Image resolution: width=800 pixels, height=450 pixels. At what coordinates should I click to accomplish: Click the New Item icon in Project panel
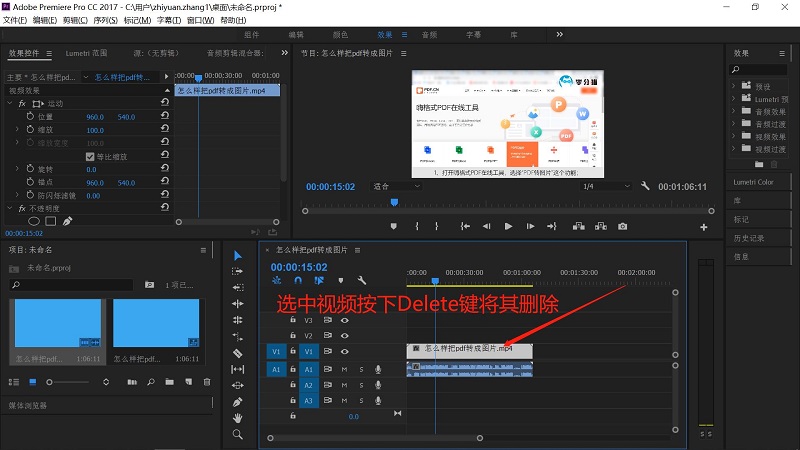(x=189, y=382)
